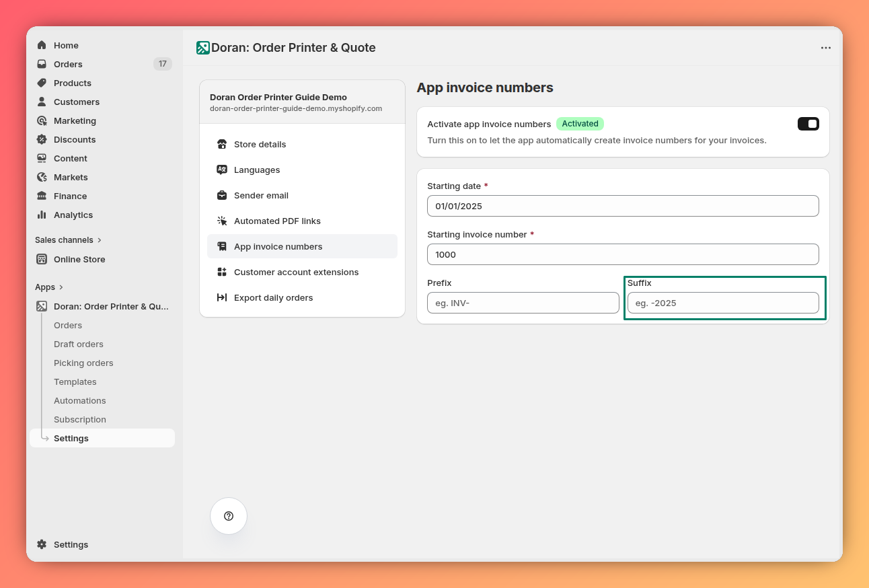
Task: Click the App invoice numbers icon
Action: click(x=222, y=246)
